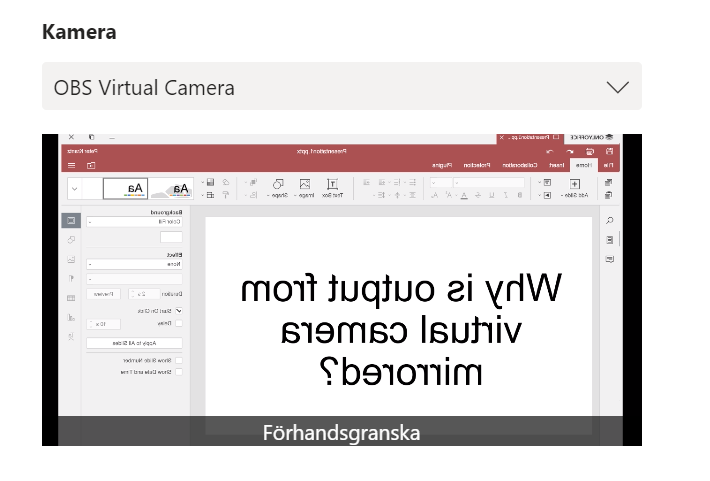The width and height of the screenshot is (710, 481).
Task: Toggle the Start On Click checkbox
Action: 179,311
